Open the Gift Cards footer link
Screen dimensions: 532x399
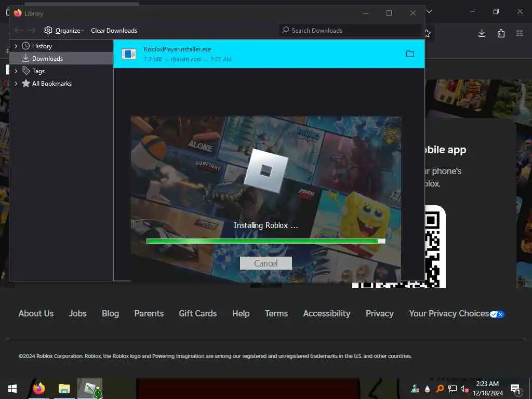[198, 313]
